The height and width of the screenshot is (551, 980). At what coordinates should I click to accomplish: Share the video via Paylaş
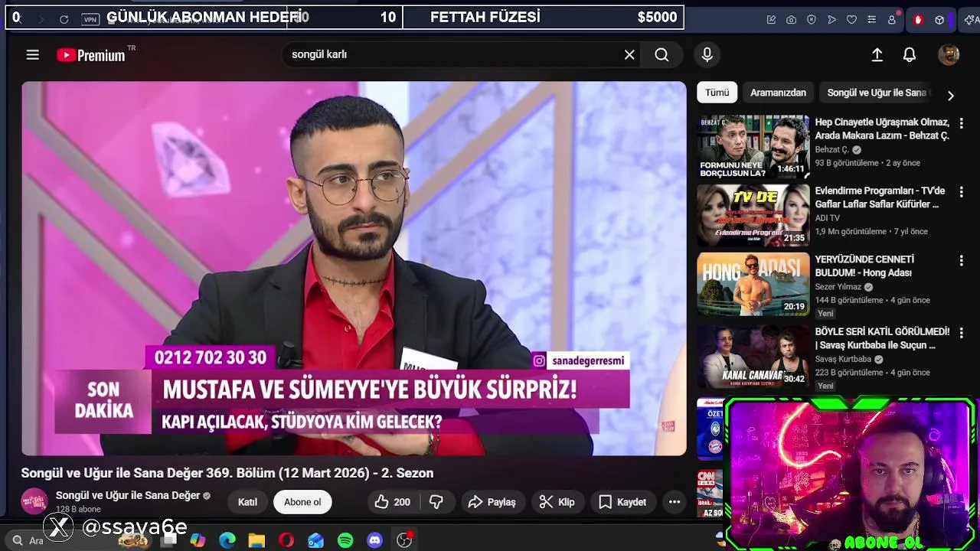(492, 502)
